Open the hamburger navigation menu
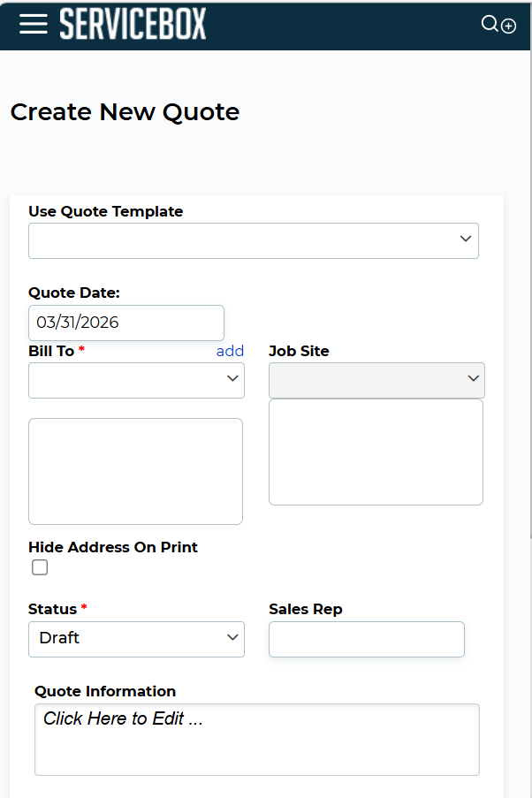532x798 pixels. (34, 24)
